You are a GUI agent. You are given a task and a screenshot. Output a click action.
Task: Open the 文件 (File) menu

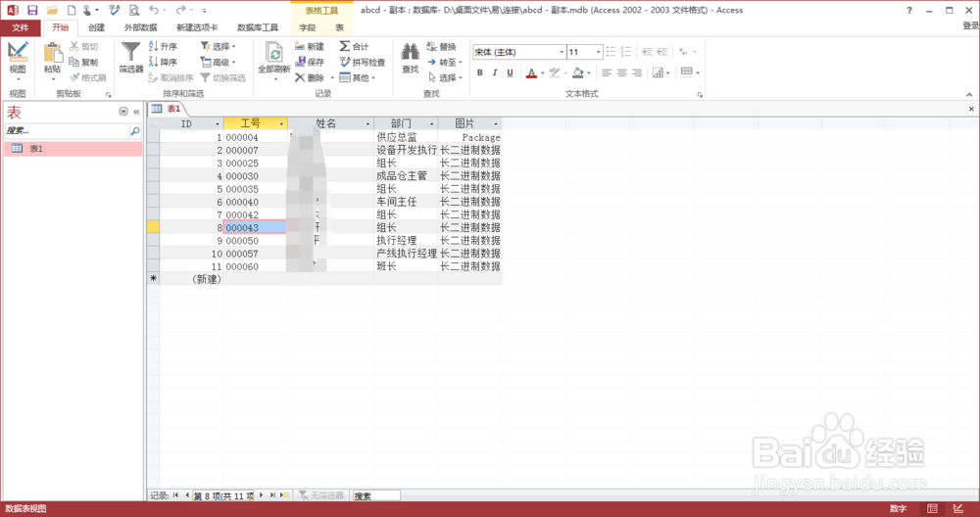point(21,27)
